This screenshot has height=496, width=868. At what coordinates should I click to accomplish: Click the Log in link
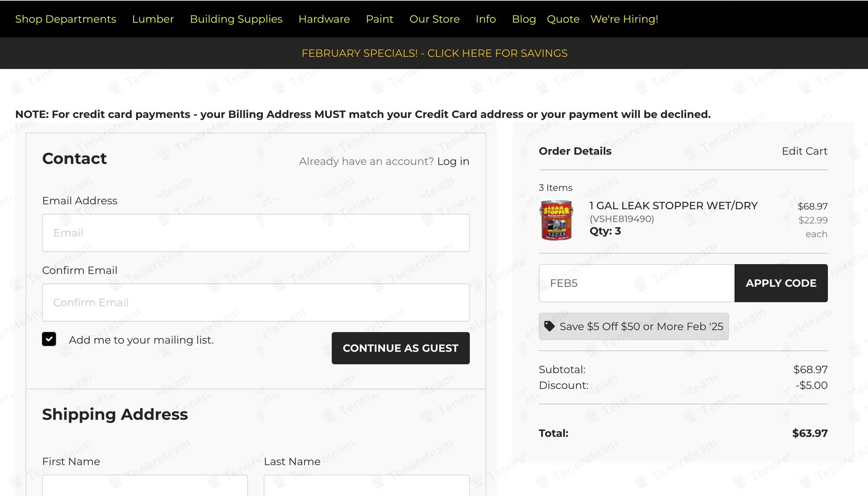tap(453, 161)
